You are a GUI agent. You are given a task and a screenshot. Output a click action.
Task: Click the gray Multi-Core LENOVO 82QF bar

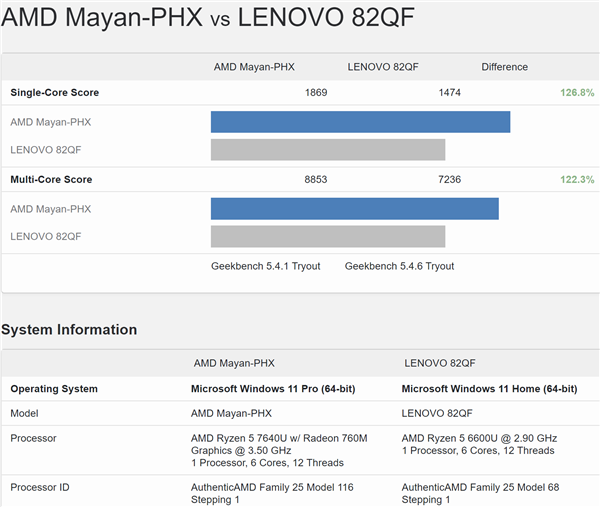click(327, 237)
